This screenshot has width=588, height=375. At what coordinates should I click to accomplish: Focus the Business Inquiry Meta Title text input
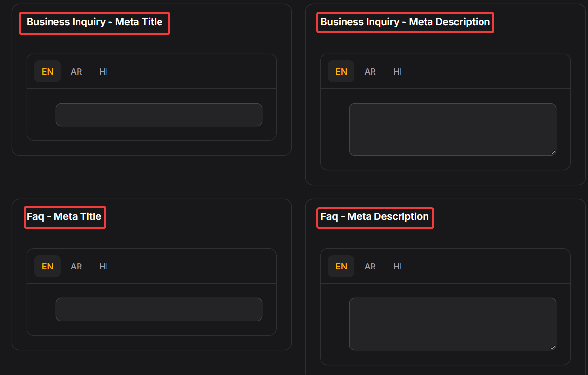click(159, 114)
